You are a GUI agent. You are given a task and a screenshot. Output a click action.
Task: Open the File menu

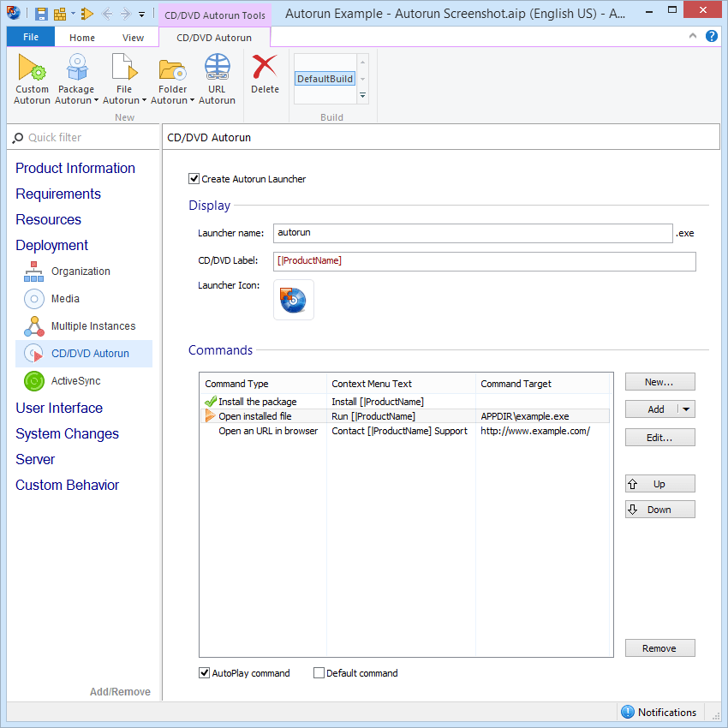[x=30, y=37]
